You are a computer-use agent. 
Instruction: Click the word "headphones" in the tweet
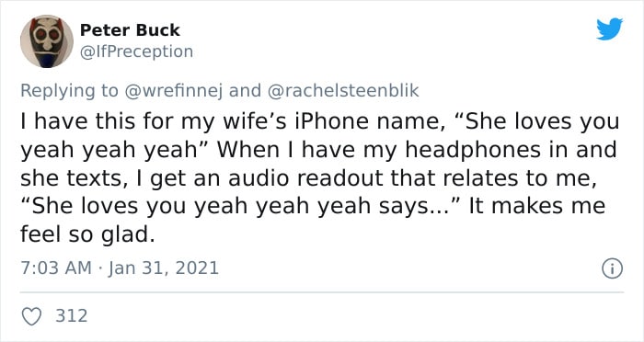[x=473, y=150]
